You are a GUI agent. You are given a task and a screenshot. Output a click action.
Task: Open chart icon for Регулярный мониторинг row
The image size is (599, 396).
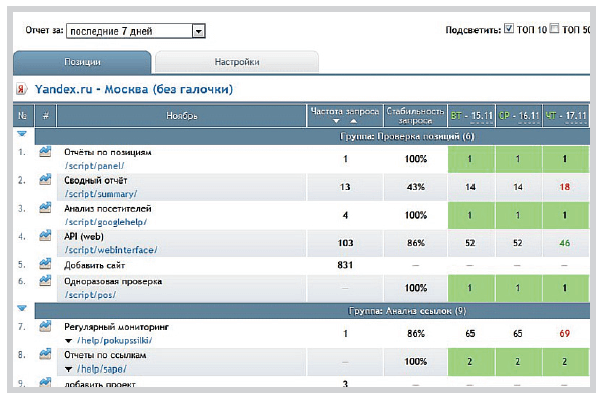point(45,326)
